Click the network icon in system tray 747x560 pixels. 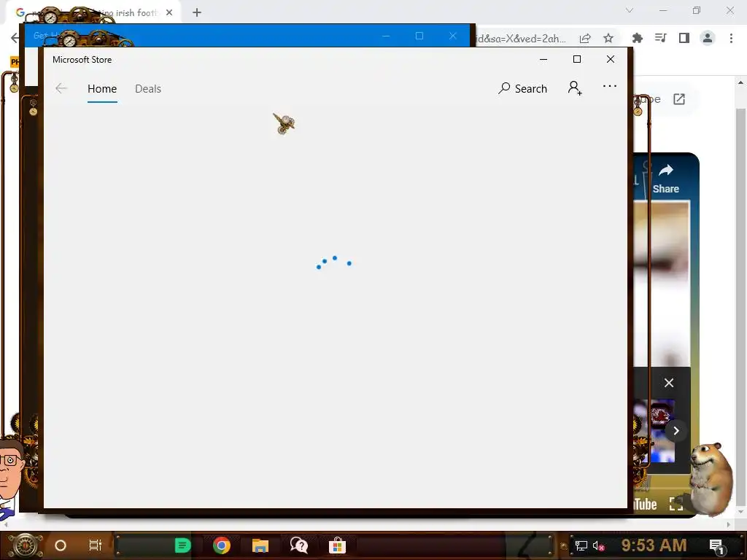pyautogui.click(x=581, y=546)
